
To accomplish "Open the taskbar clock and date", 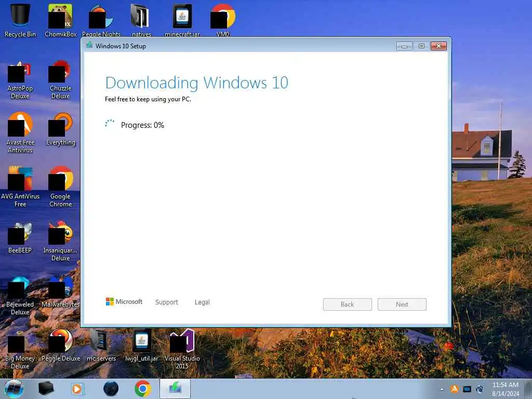I will (x=505, y=389).
